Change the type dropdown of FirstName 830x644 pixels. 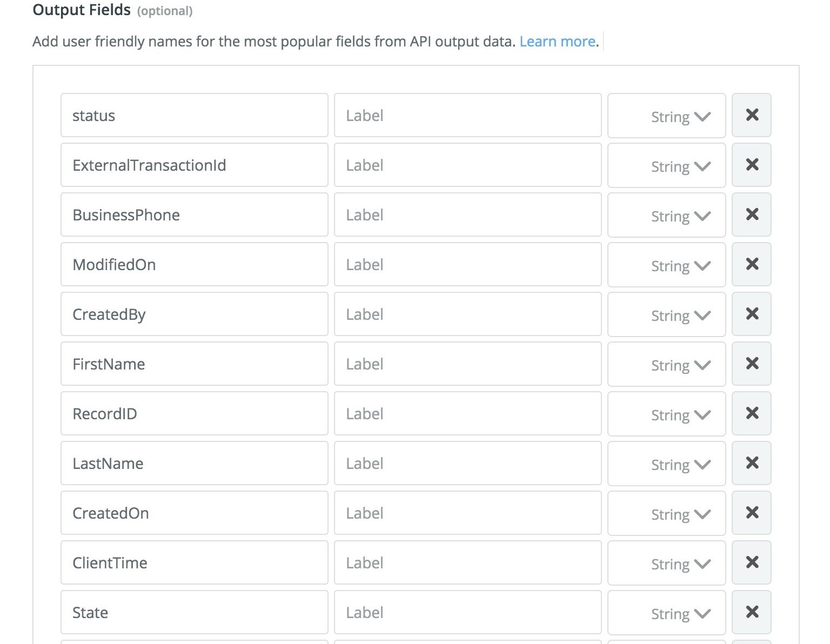[666, 365]
